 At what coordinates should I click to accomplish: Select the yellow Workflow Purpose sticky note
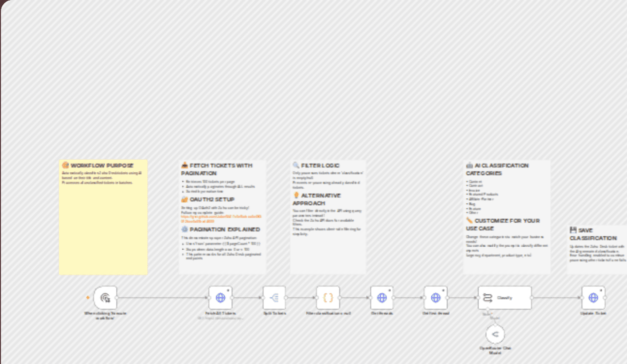[103, 217]
